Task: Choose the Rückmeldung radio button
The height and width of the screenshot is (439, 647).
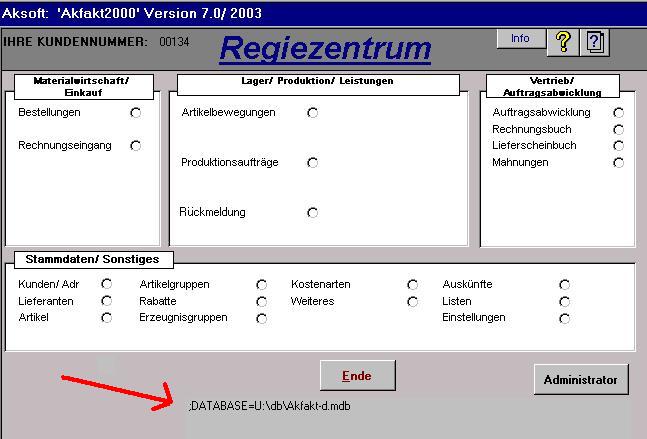Action: [x=313, y=212]
